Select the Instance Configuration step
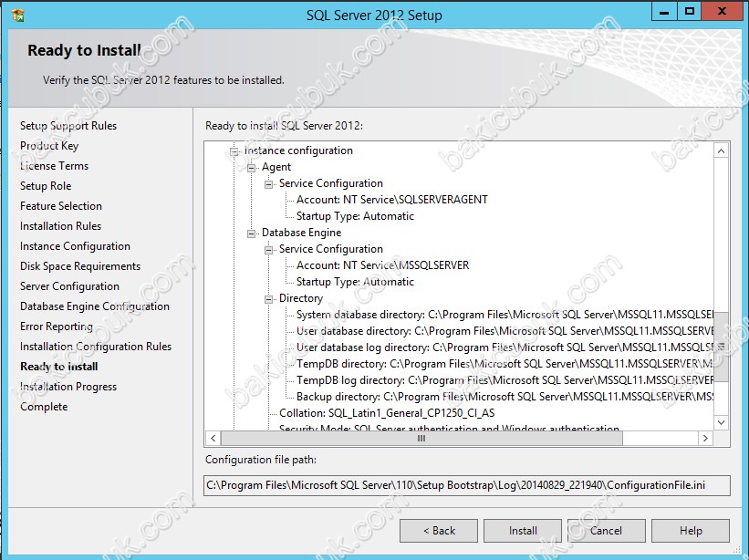The height and width of the screenshot is (560, 749). click(75, 246)
